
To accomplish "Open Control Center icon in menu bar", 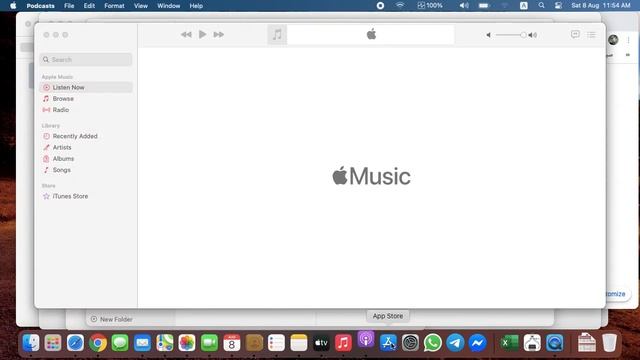I will tap(558, 5).
